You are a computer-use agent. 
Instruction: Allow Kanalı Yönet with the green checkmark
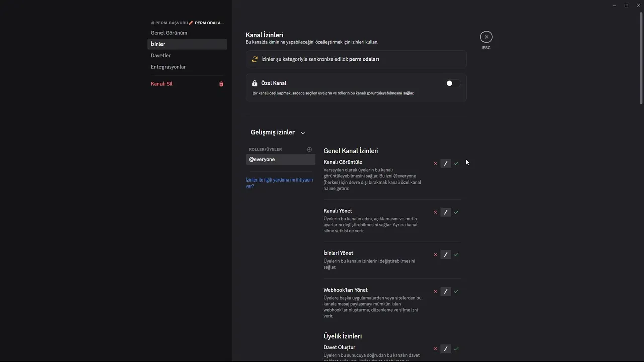coord(456,212)
